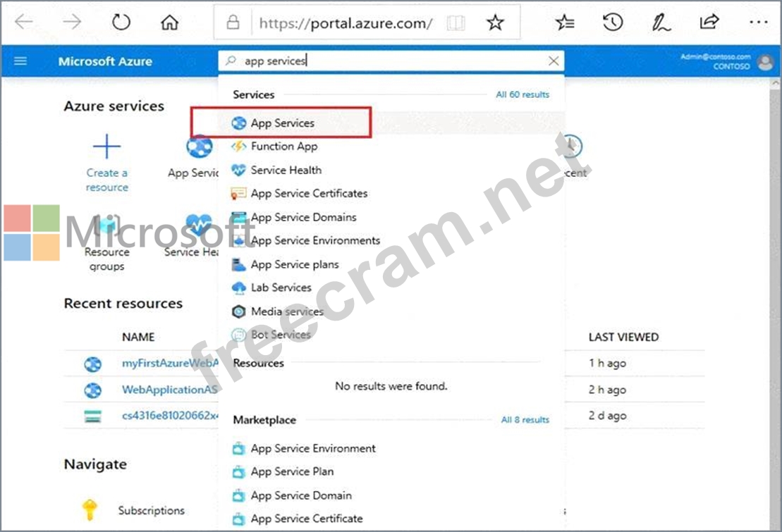
Task: Go to browser home page icon
Action: pos(169,23)
